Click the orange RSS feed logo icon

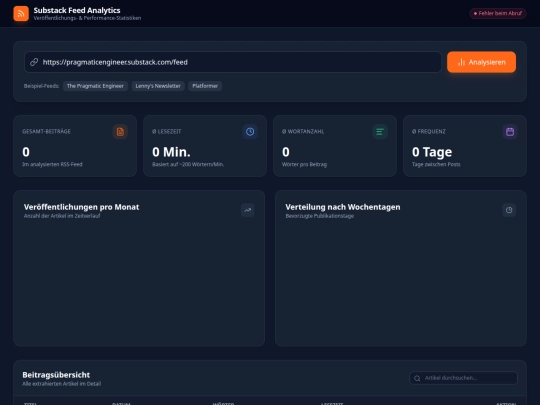(21, 13)
